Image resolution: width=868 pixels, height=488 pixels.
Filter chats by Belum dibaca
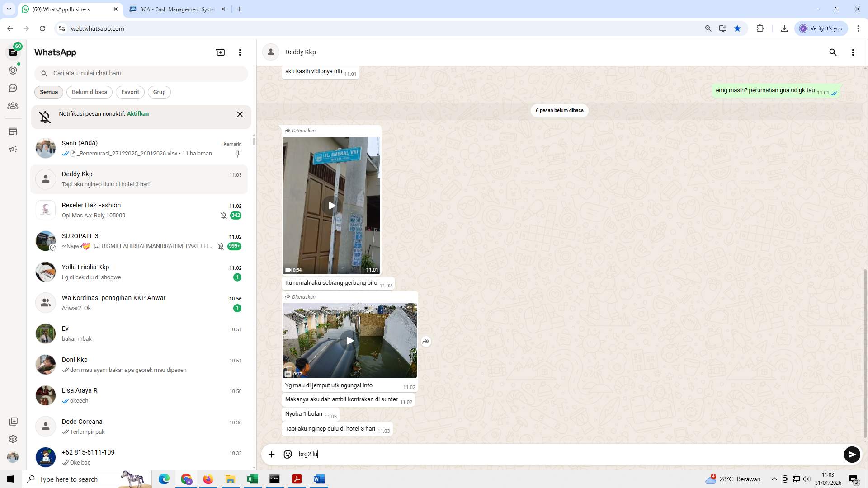[x=89, y=92]
